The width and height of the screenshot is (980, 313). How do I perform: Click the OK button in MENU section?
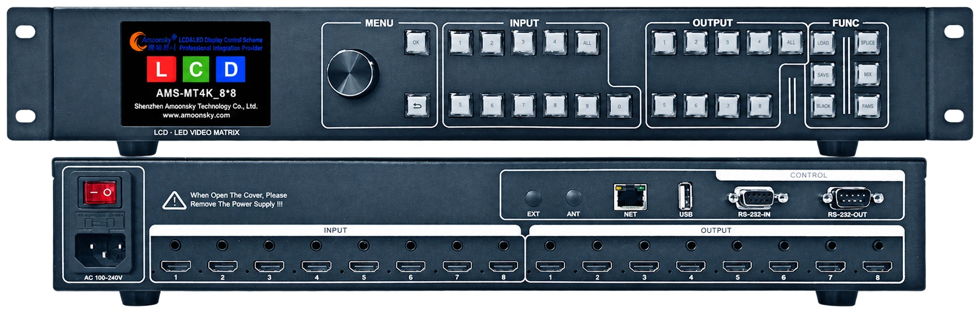pyautogui.click(x=416, y=43)
